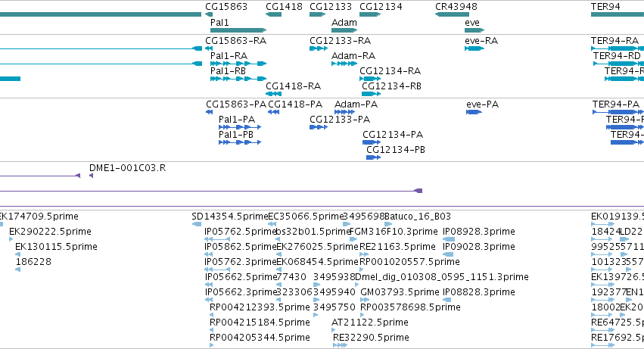Select EST EK068454.5prime

318,262
